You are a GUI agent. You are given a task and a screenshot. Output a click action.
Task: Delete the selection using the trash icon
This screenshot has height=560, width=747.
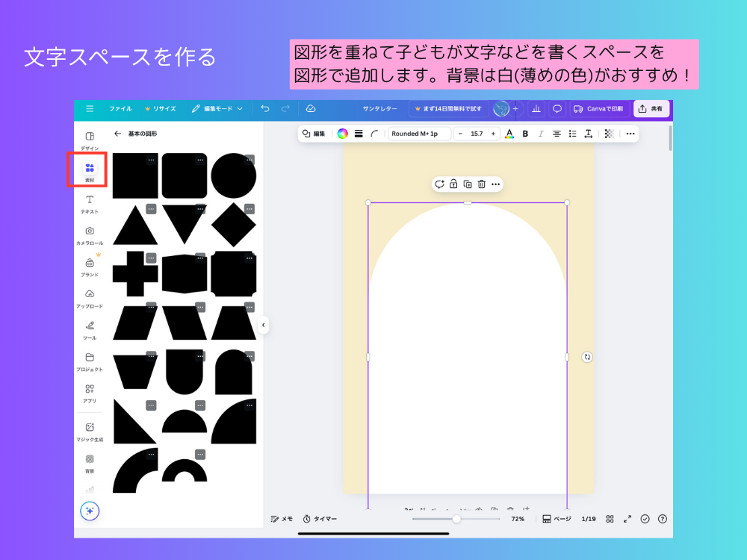coord(481,184)
